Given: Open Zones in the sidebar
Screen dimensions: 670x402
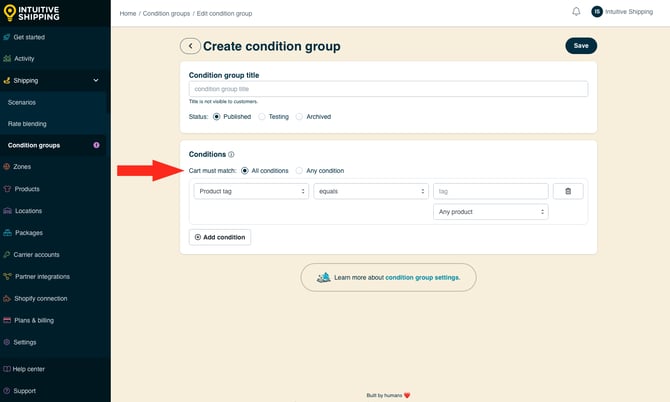Looking at the screenshot, I should click(x=22, y=167).
